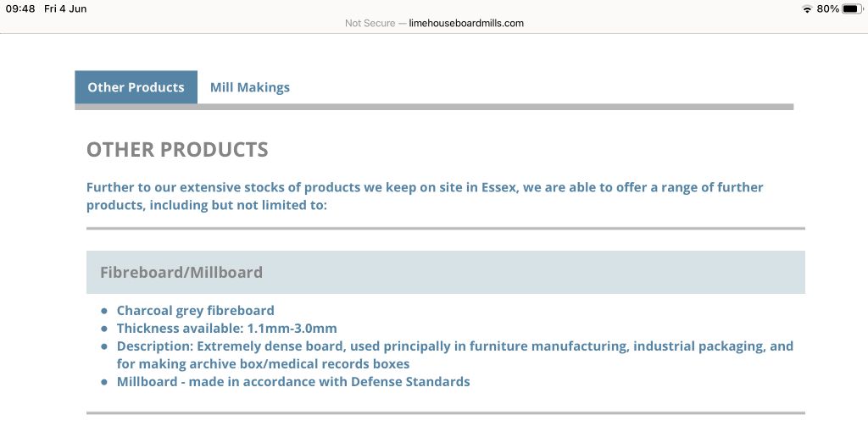Click the intro paragraph about Essex stocks
This screenshot has height=426, width=868.
click(x=425, y=196)
